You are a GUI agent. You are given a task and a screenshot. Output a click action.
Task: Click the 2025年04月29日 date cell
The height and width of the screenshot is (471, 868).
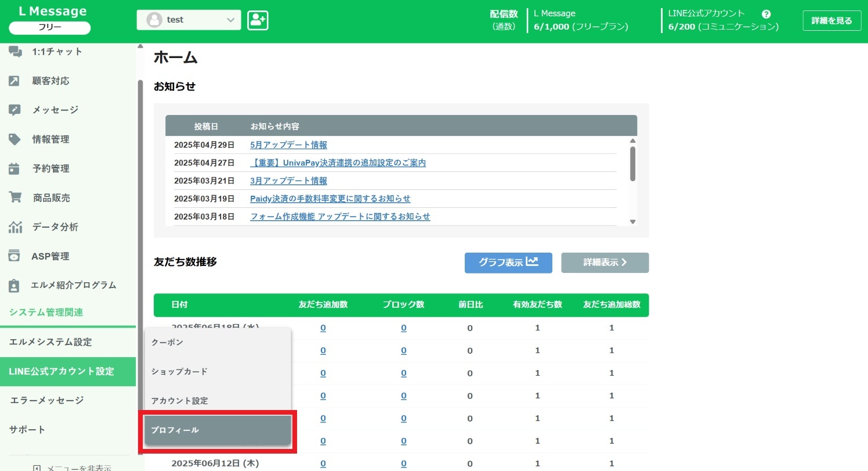204,145
